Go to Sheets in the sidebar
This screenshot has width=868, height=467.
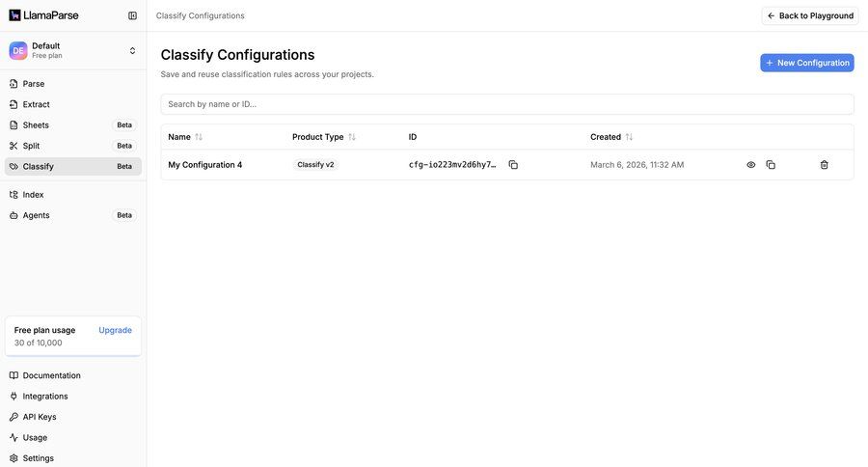[73, 125]
